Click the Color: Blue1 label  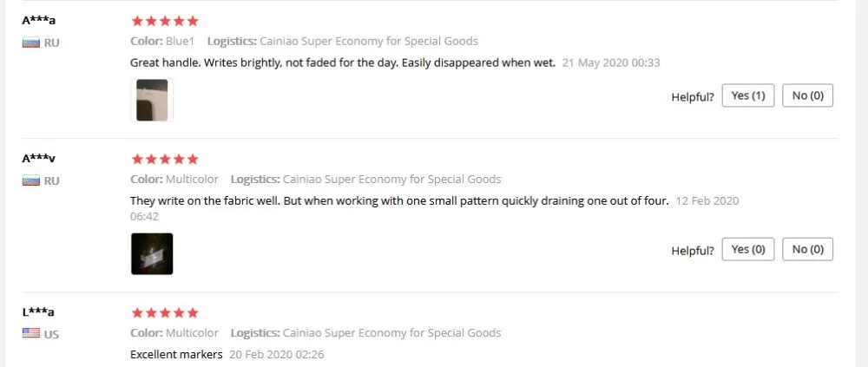163,41
